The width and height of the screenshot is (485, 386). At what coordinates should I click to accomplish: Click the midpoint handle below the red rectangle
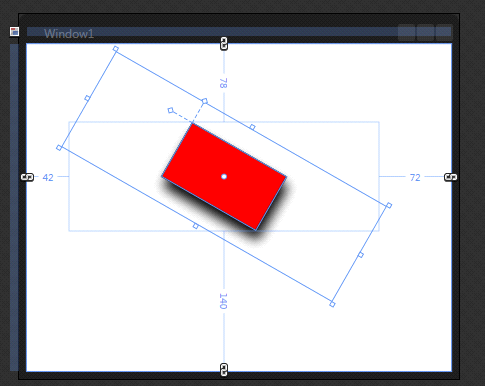click(x=196, y=226)
